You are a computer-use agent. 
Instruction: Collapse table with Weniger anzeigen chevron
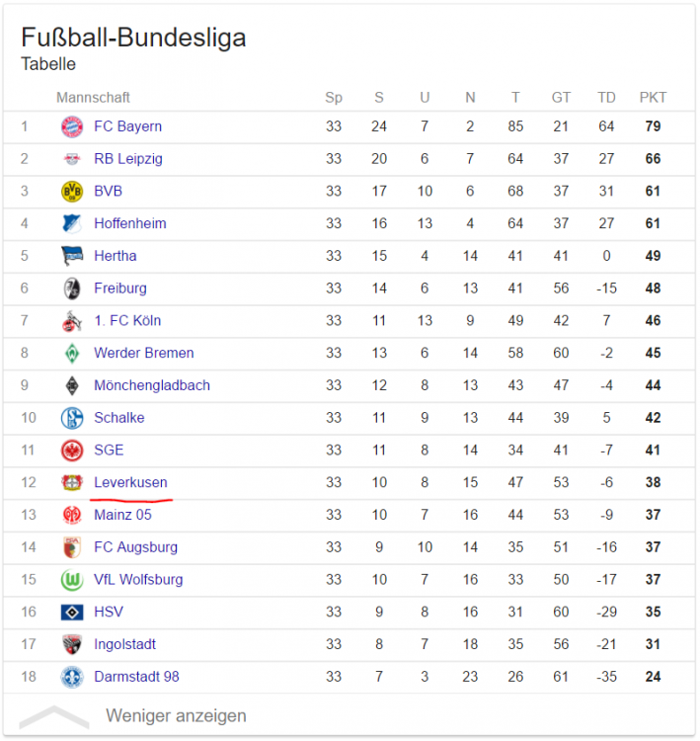coord(54,717)
